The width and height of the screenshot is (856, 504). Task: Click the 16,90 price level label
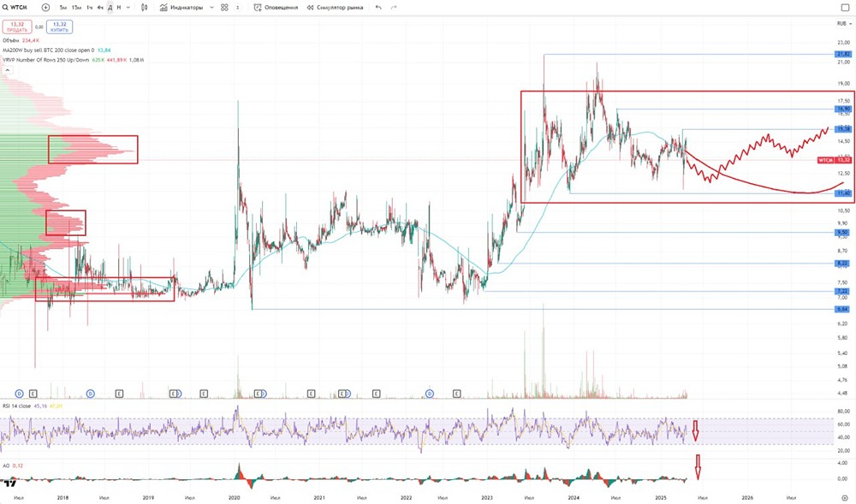pos(843,109)
